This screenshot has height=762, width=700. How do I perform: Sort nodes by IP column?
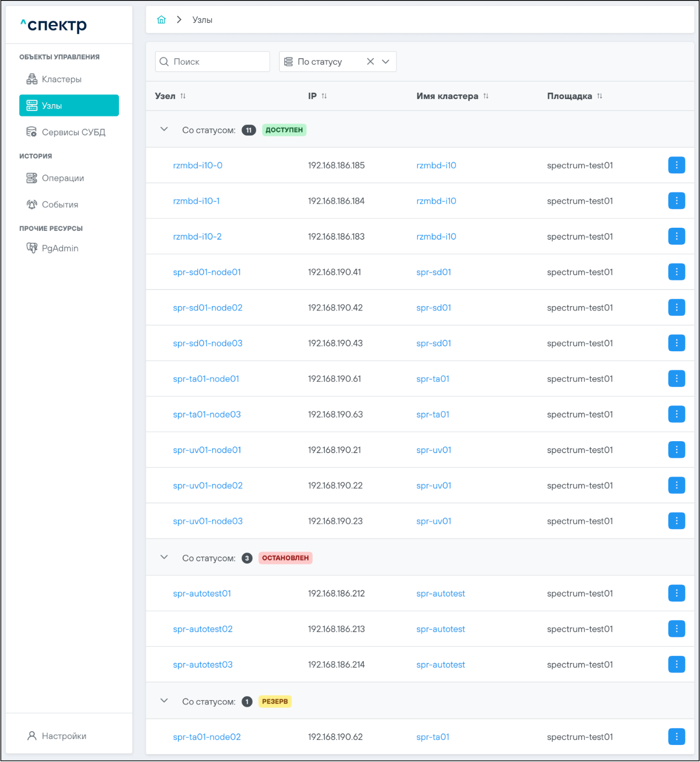324,96
